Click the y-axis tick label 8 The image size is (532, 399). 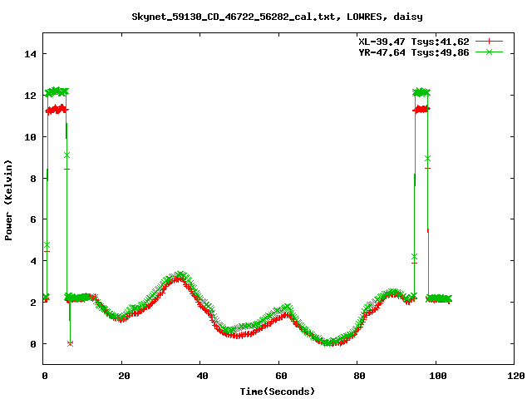[x=33, y=179]
